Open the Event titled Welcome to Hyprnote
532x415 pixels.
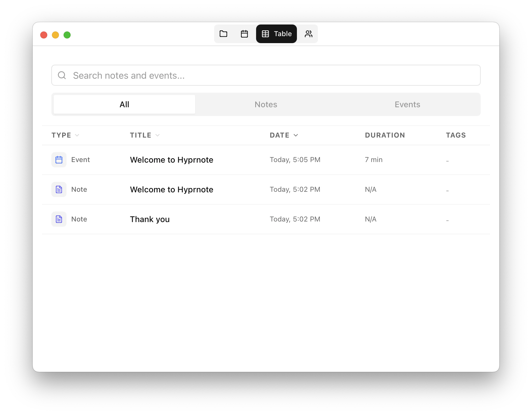[171, 160]
